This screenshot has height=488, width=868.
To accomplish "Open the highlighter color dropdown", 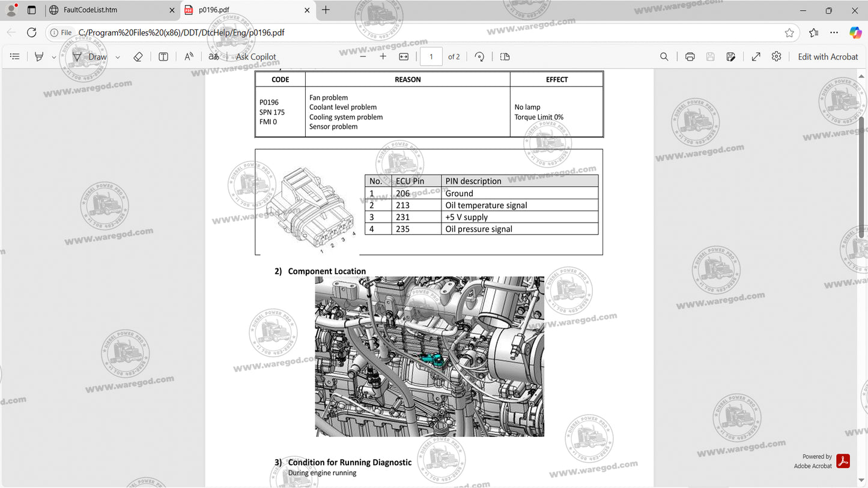I will (53, 56).
